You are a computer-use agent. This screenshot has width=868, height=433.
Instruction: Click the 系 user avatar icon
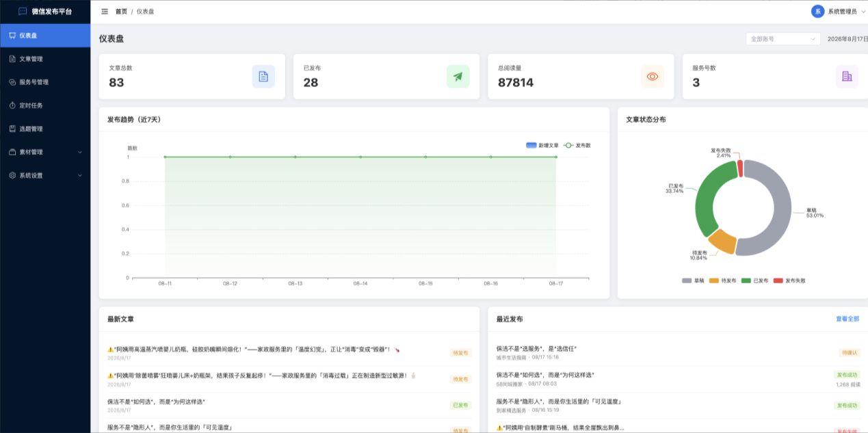(x=817, y=12)
